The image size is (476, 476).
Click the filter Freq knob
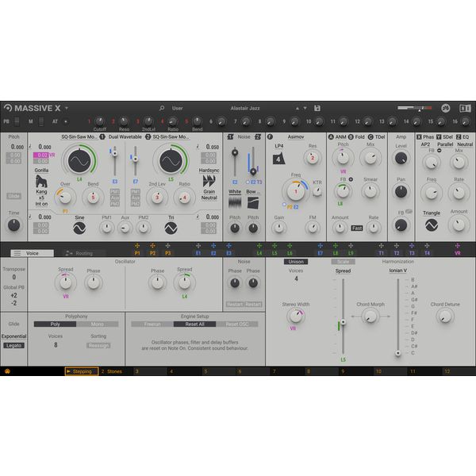(296, 191)
